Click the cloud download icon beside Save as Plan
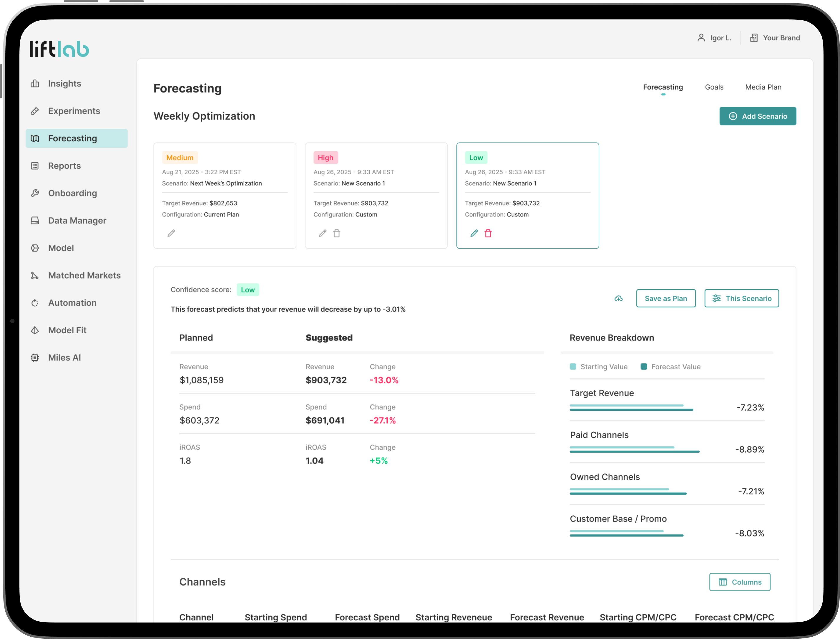Viewport: 840px width, 639px height. click(x=618, y=299)
